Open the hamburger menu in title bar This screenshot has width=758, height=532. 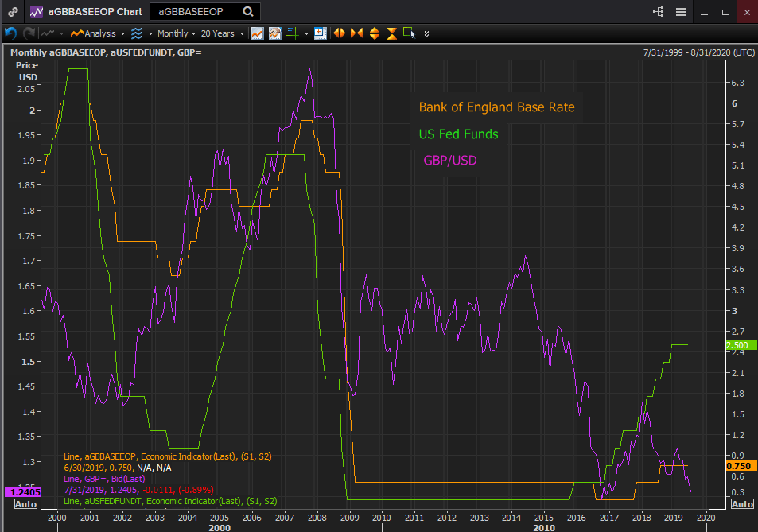click(681, 12)
